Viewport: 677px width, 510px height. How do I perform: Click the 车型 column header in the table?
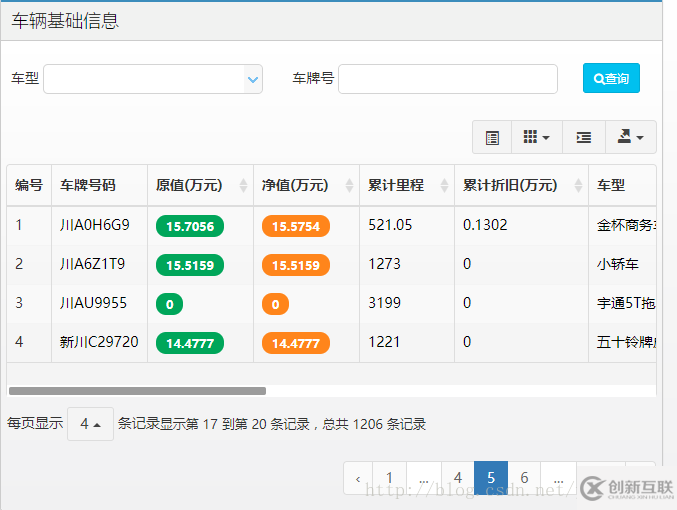(x=622, y=185)
